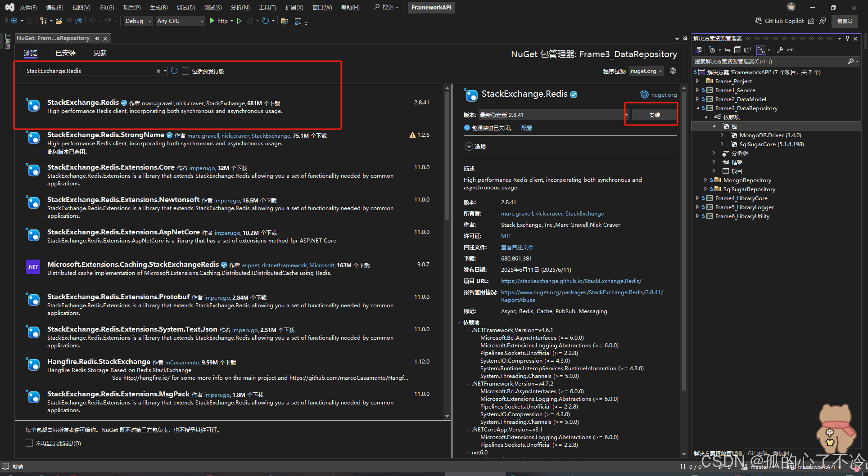Image resolution: width=868 pixels, height=476 pixels.
Task: Open the Git(G) menu
Action: pos(107,7)
